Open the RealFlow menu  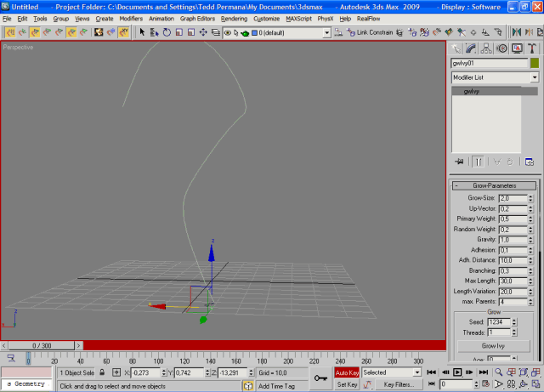click(x=368, y=19)
